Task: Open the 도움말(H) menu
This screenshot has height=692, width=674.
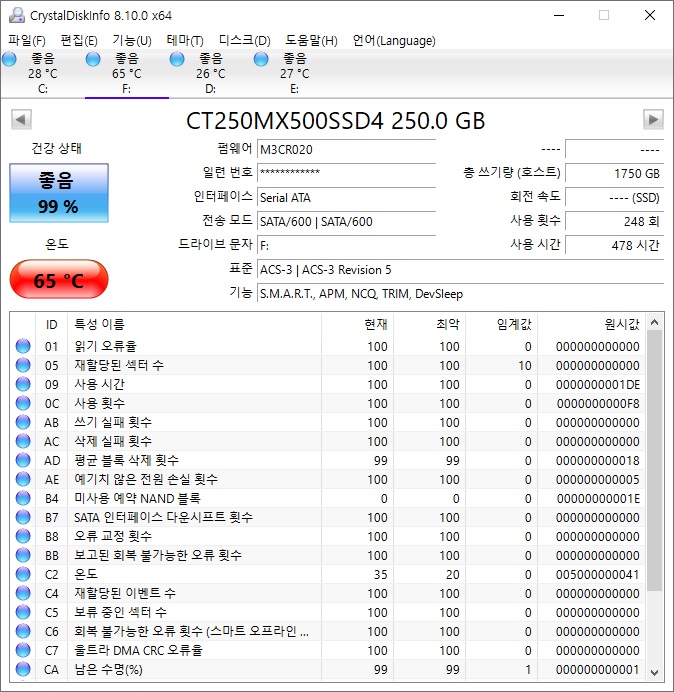Action: click(311, 41)
